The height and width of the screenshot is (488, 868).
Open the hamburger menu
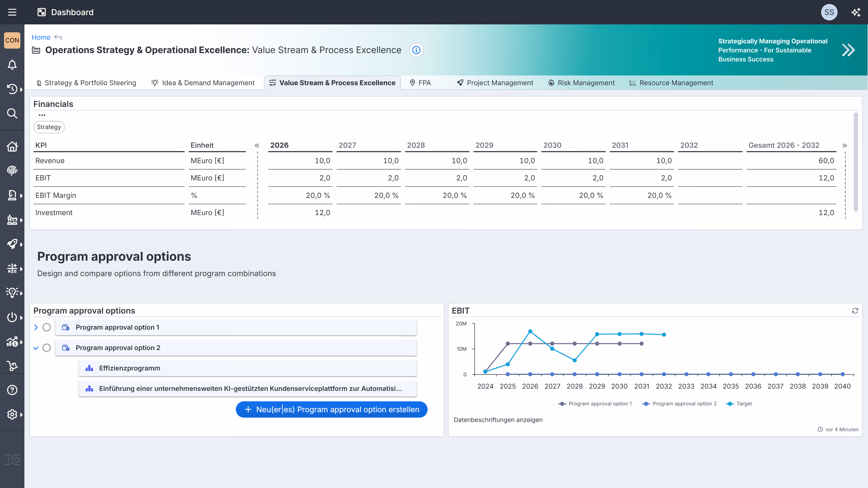12,12
